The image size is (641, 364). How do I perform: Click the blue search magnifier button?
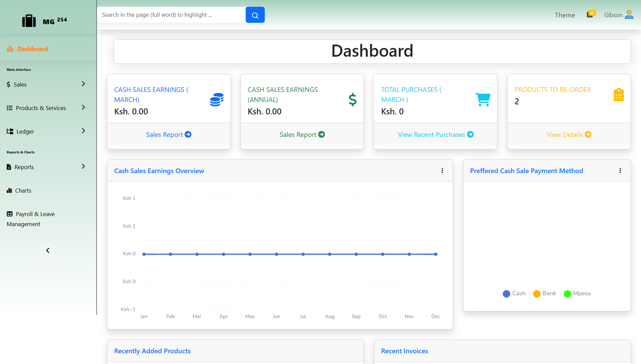click(x=255, y=15)
